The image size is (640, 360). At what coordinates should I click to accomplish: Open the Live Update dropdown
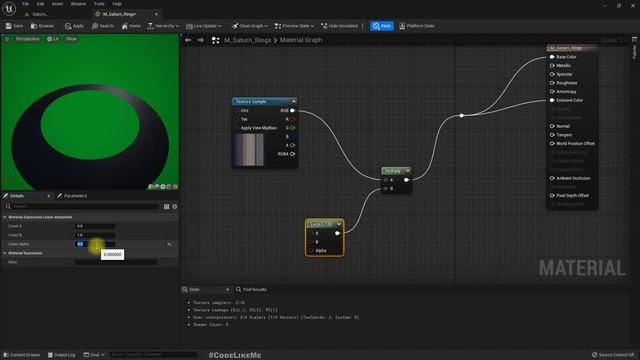pyautogui.click(x=203, y=26)
